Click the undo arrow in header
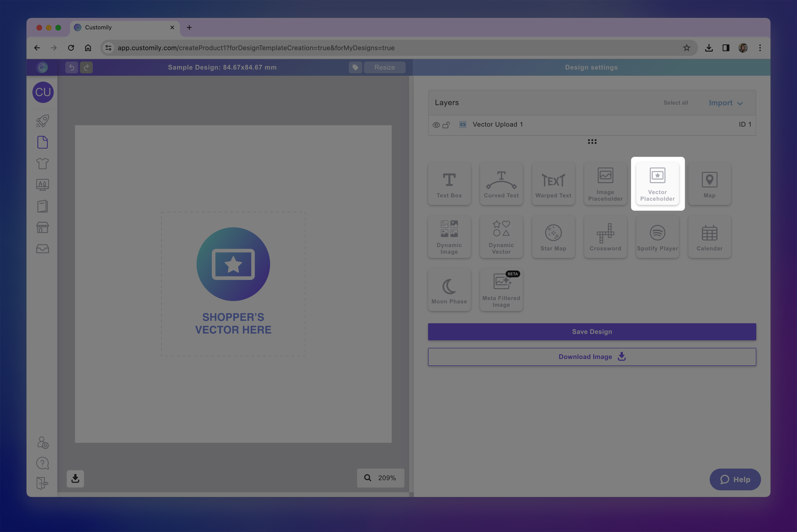 coord(72,67)
